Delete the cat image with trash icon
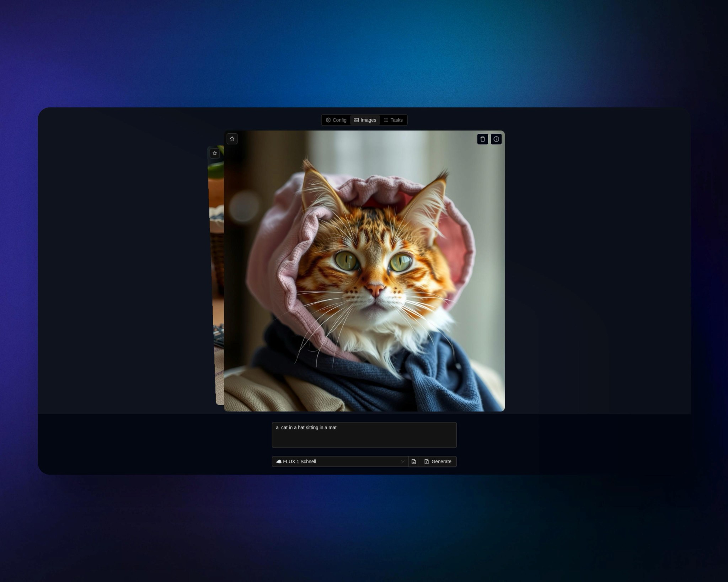 482,139
